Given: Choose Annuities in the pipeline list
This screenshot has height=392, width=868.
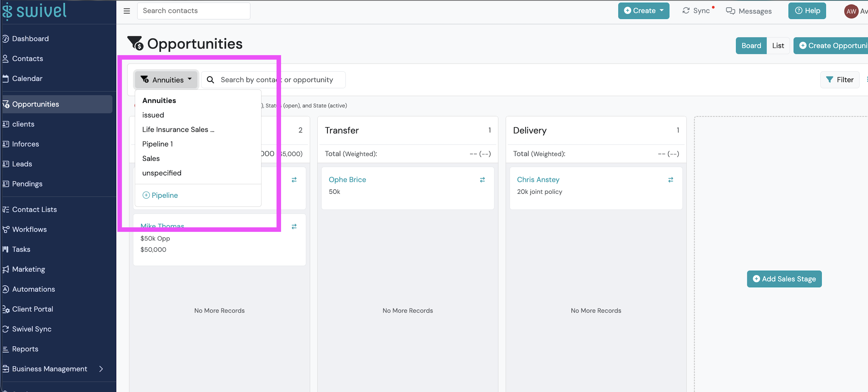Looking at the screenshot, I should coord(159,100).
